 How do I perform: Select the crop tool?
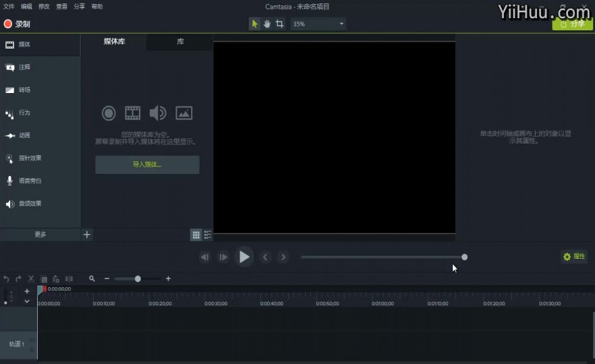280,24
